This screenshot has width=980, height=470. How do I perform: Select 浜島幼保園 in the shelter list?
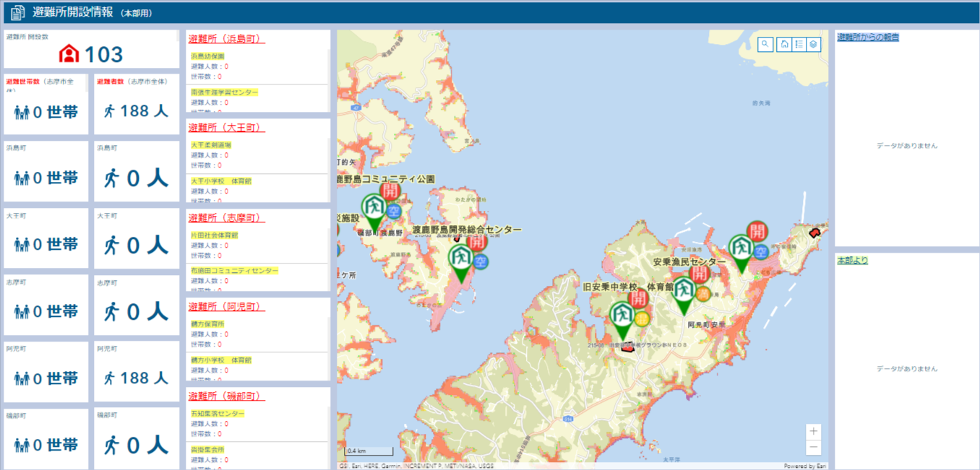[207, 56]
